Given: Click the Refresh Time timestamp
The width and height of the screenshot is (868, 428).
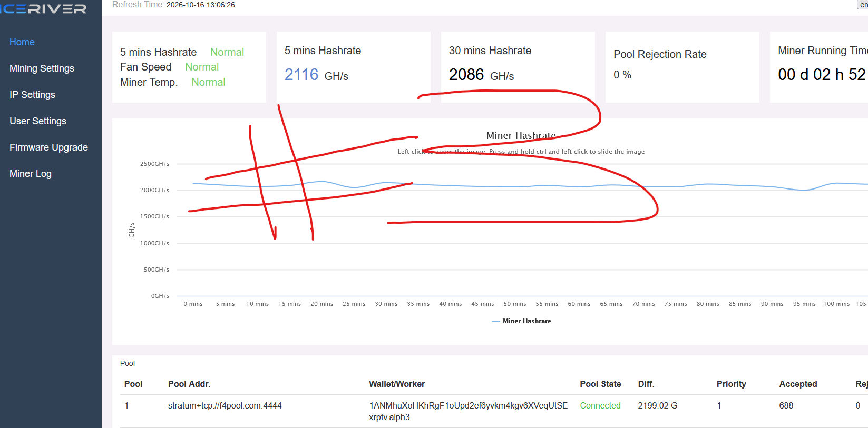Looking at the screenshot, I should click(201, 5).
